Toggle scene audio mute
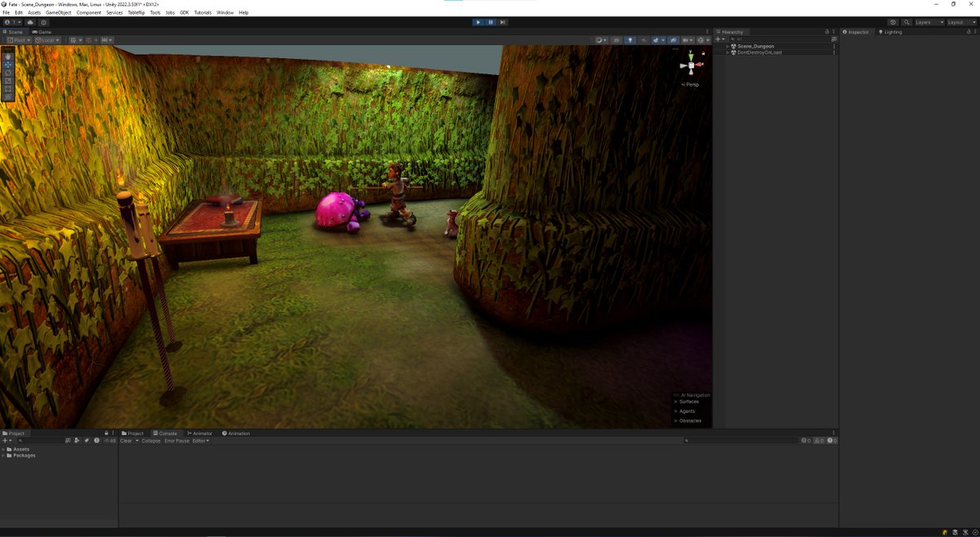Viewport: 980px width, 537px height. point(644,40)
